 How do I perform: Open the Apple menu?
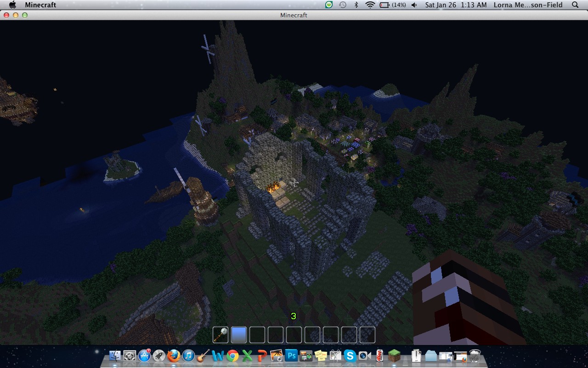pos(12,5)
